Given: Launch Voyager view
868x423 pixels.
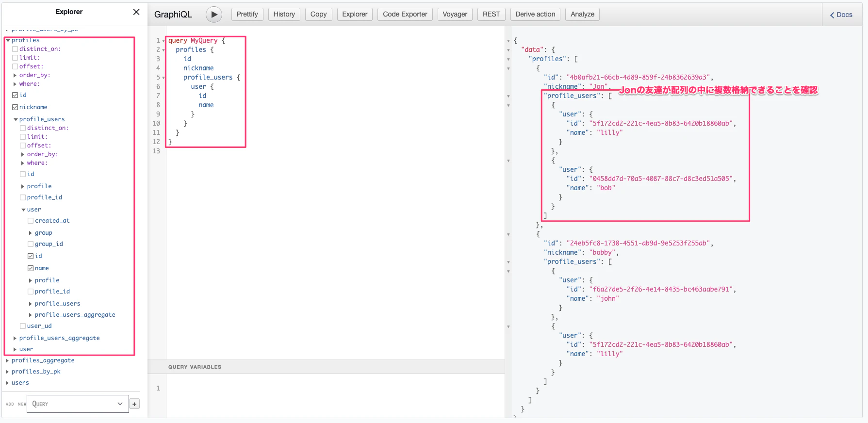Looking at the screenshot, I should [x=455, y=15].
